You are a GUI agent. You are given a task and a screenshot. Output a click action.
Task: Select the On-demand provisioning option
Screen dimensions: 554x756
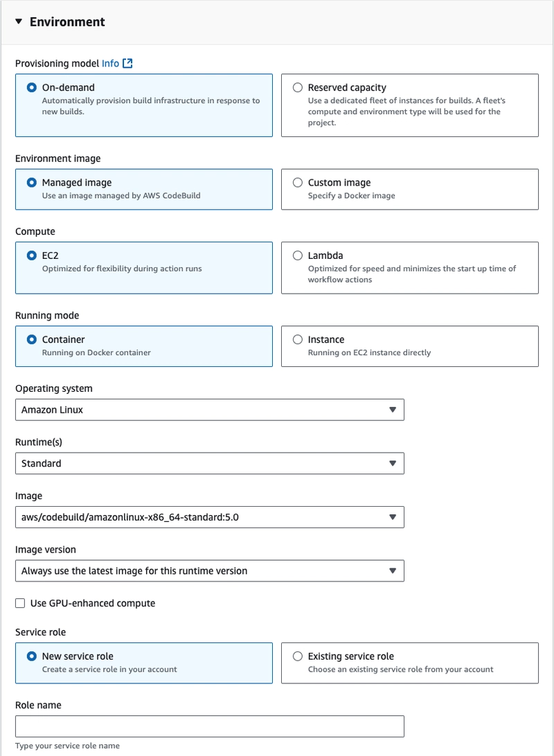(31, 87)
